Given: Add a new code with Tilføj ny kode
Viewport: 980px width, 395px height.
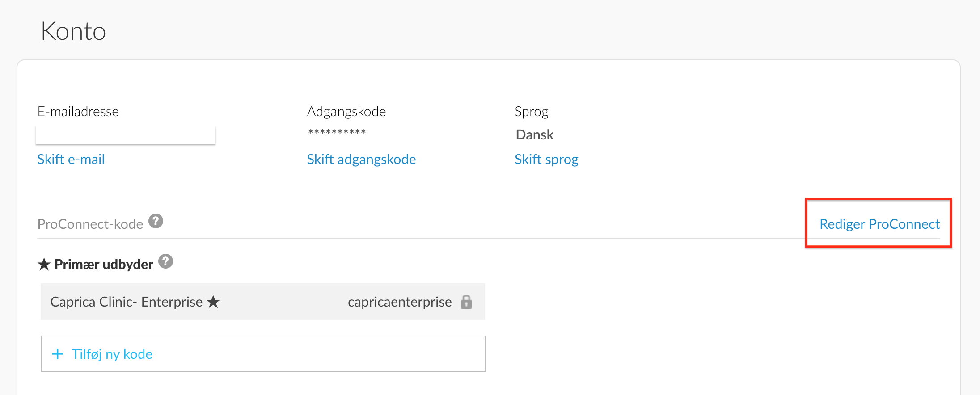Looking at the screenshot, I should coord(263,353).
